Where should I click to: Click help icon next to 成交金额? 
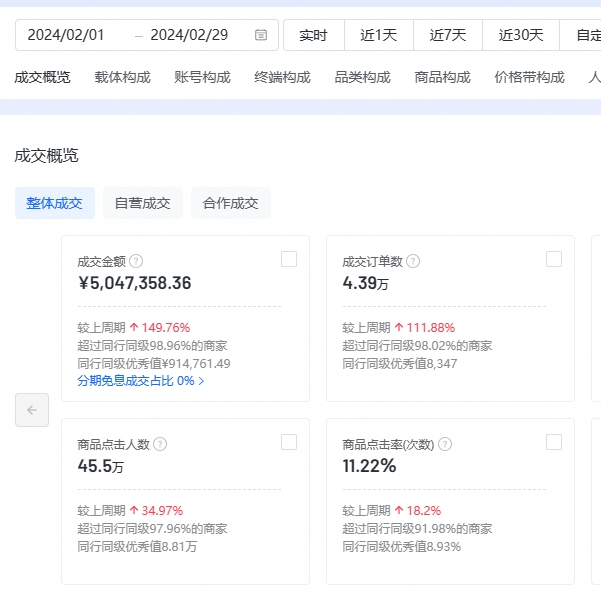[x=136, y=261]
